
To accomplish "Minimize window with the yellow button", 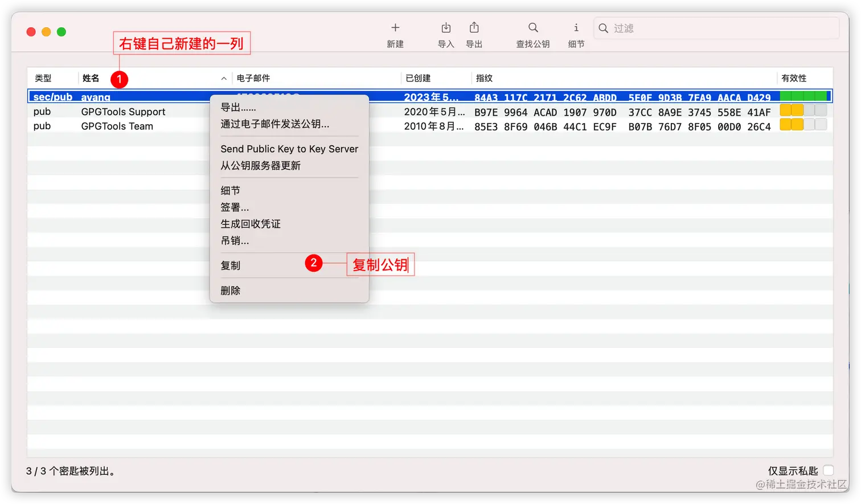I will [x=46, y=32].
